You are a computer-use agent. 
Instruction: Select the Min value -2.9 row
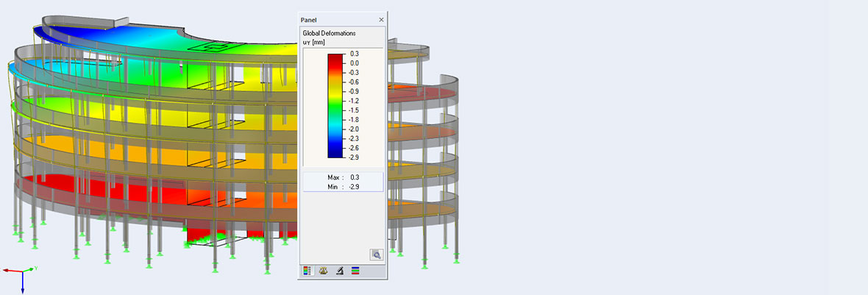343,187
